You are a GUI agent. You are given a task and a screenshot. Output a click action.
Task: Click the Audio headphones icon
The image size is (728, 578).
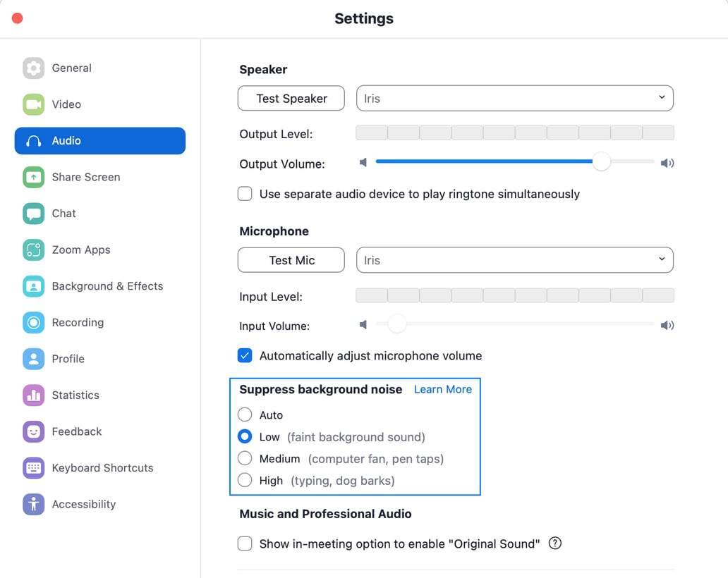click(33, 141)
